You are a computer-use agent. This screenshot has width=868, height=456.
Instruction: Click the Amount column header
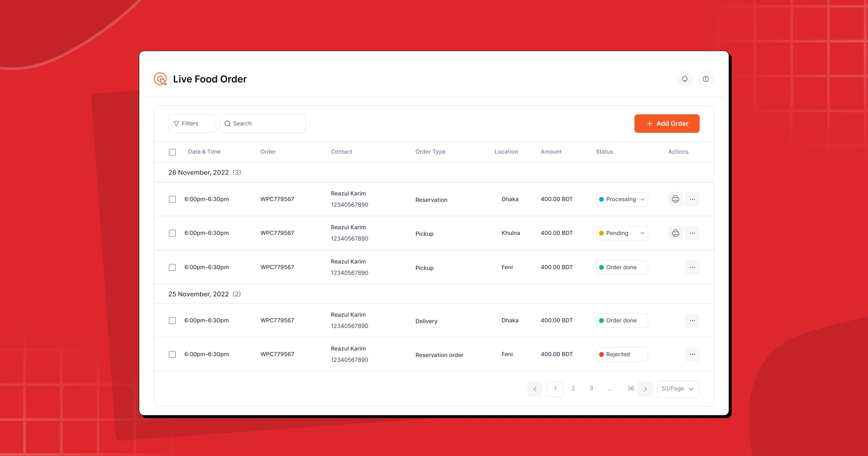pyautogui.click(x=551, y=152)
